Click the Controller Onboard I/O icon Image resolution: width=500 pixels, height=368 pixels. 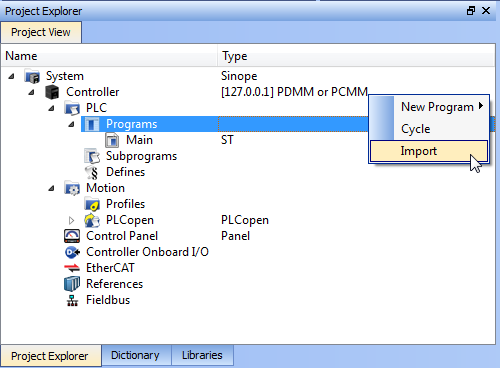(x=72, y=252)
